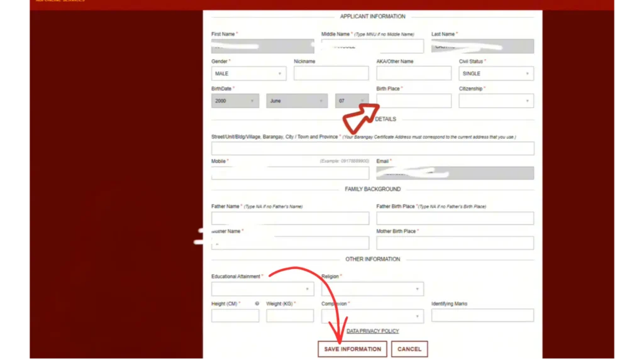644x362 pixels.
Task: Open the BirthDate month dropdown showing June
Action: coord(297,101)
